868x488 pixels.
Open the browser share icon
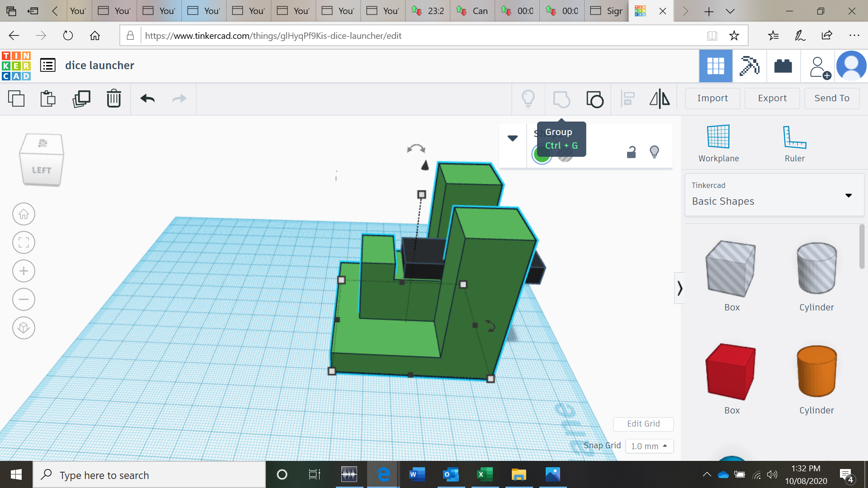click(x=827, y=35)
